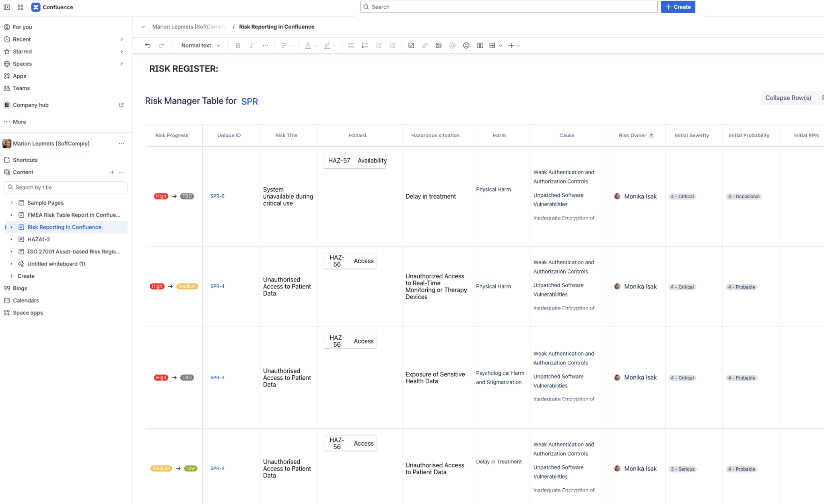Add a two-column layout
Viewport: 824px width, 504px height.
tap(480, 45)
